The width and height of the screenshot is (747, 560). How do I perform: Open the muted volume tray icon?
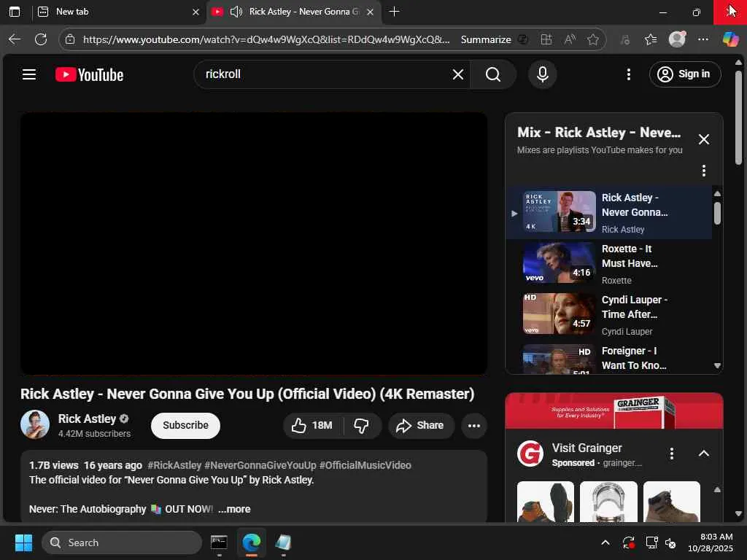point(670,542)
